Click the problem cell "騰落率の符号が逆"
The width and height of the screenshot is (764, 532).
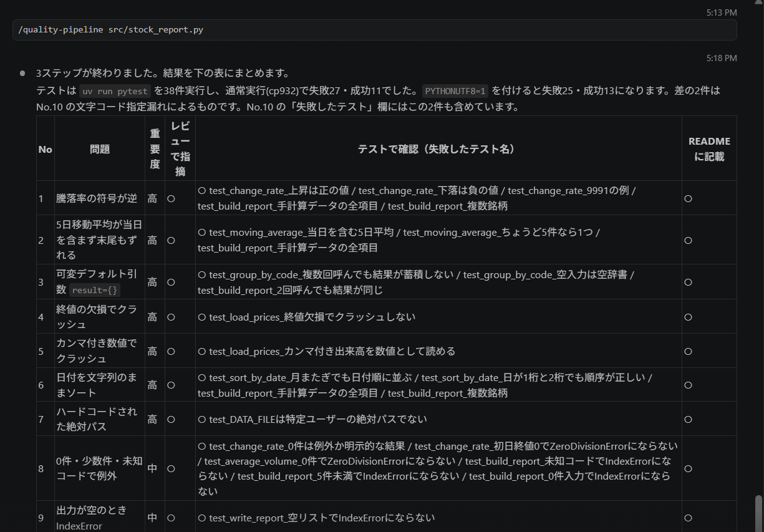[x=100, y=198]
